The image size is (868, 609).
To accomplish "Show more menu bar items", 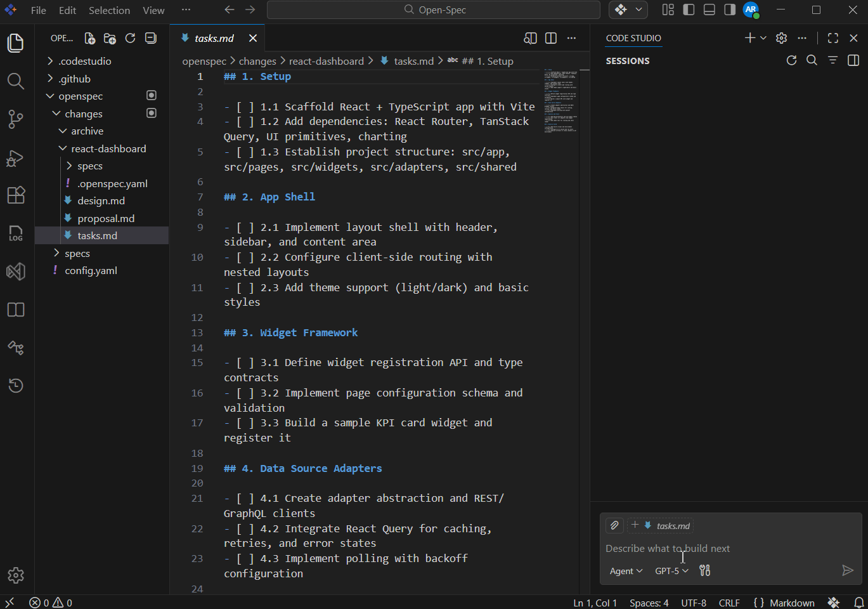I will (186, 10).
